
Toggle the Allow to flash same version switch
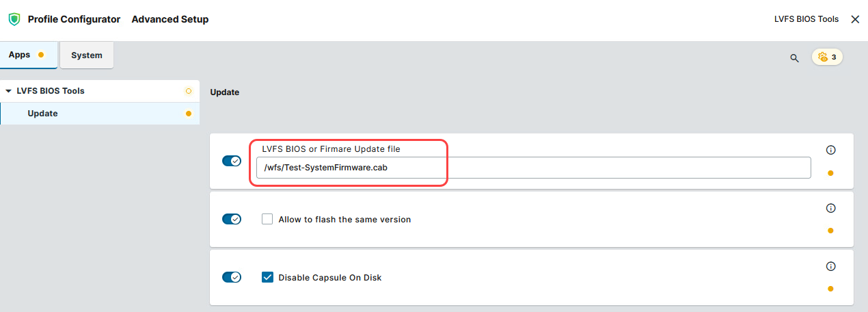coord(232,219)
